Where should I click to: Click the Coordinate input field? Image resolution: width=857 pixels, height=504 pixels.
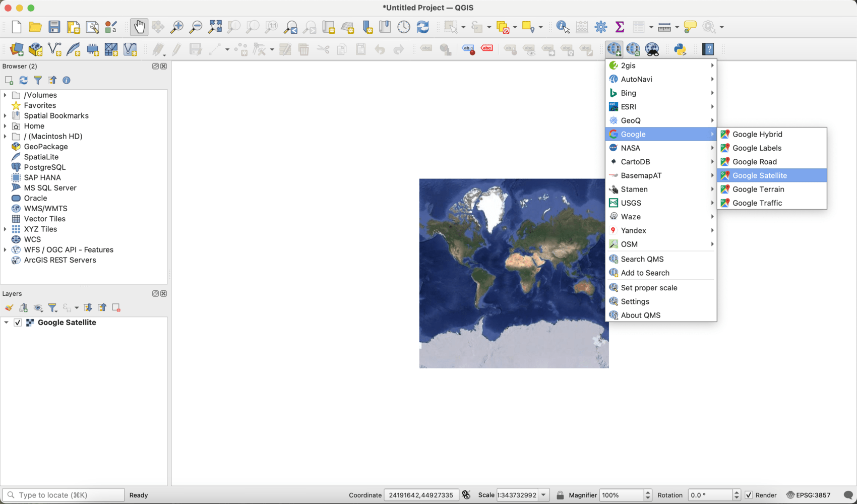421,495
